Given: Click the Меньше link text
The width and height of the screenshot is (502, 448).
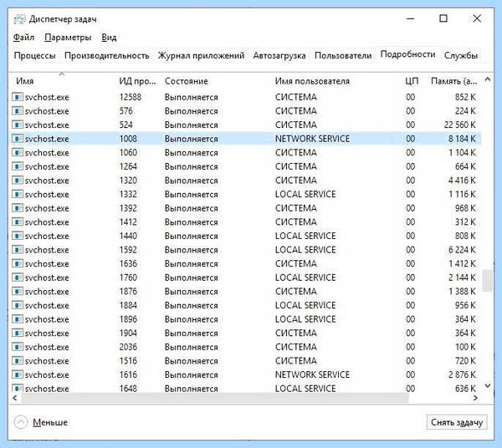Looking at the screenshot, I should pos(50,422).
